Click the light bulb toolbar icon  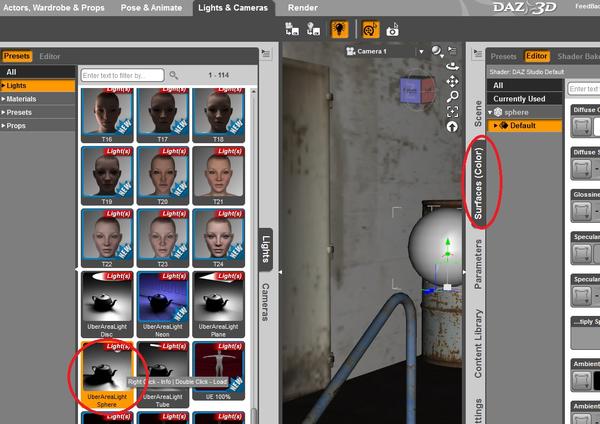coord(339,29)
